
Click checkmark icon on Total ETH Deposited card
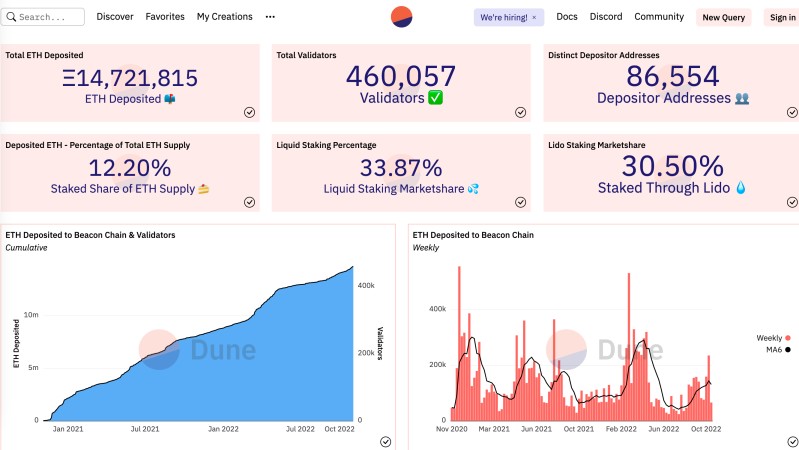pos(249,112)
